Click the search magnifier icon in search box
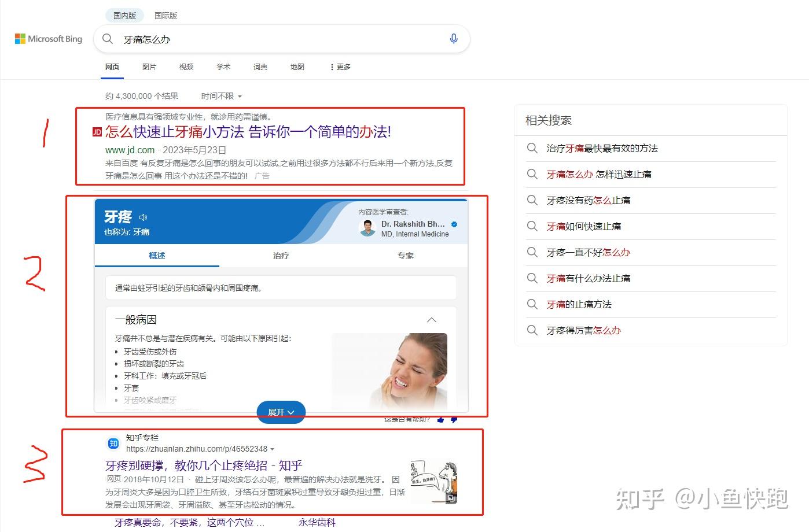 (107, 39)
